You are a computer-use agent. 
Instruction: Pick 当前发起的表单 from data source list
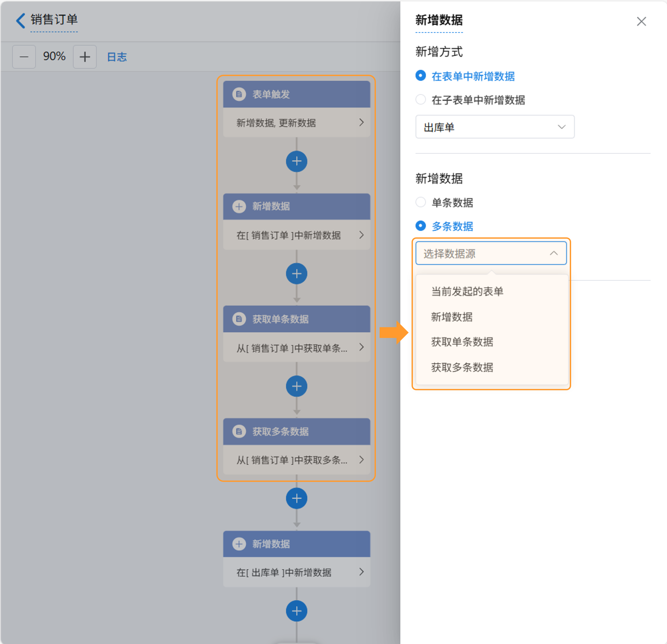tap(467, 291)
